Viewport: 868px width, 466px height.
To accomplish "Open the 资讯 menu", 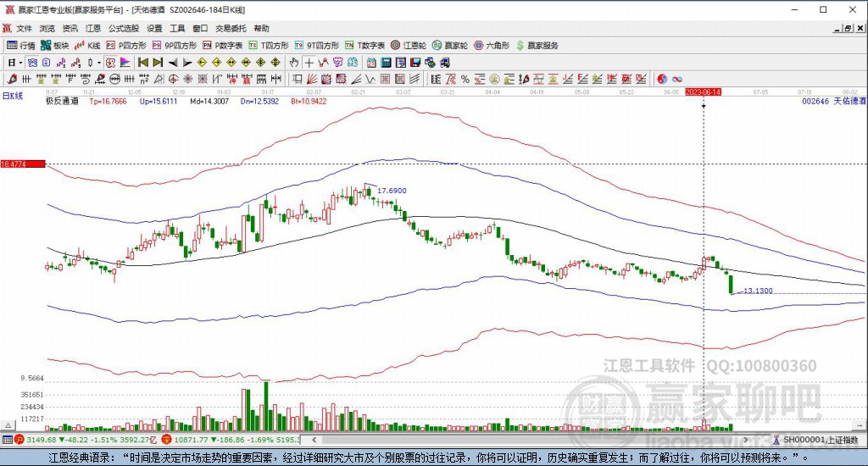I will [x=70, y=28].
